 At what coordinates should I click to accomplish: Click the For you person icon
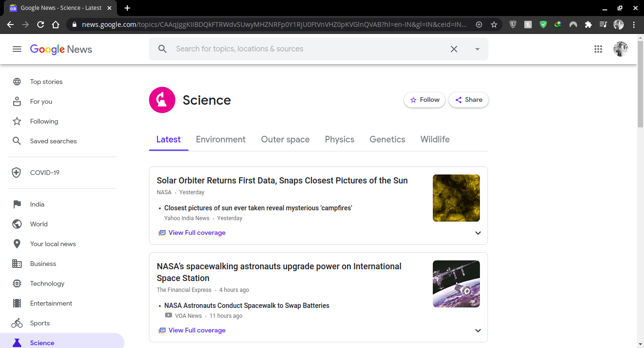17,101
